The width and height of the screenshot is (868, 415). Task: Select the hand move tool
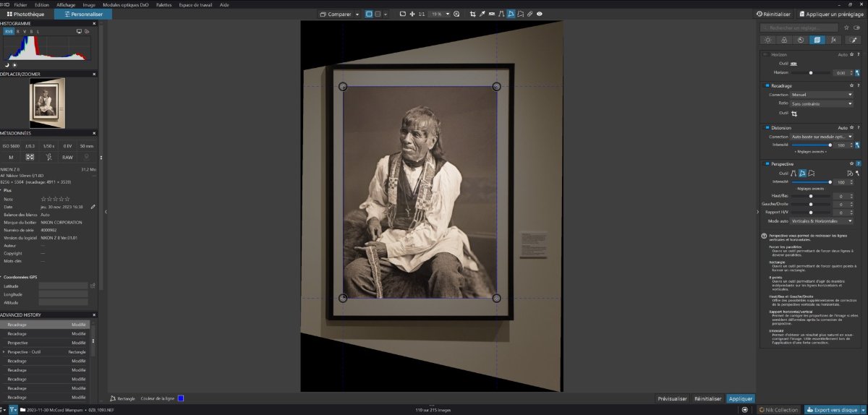(412, 14)
